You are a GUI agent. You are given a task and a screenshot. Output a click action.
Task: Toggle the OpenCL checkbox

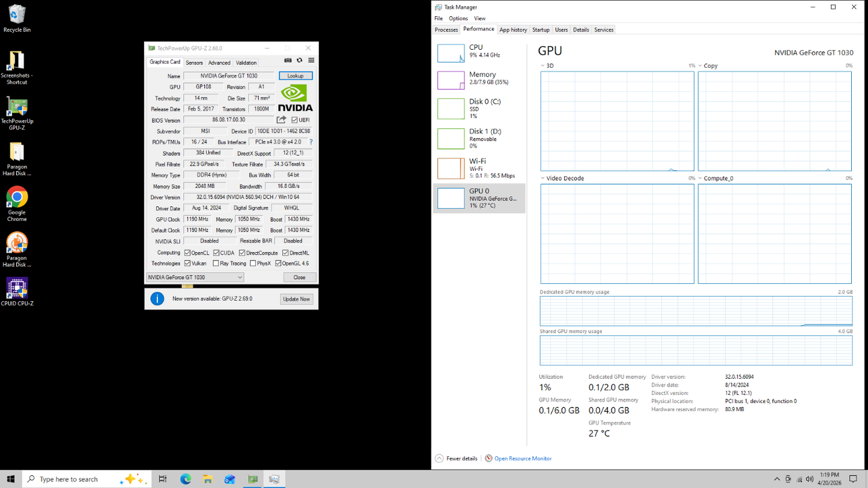click(187, 253)
